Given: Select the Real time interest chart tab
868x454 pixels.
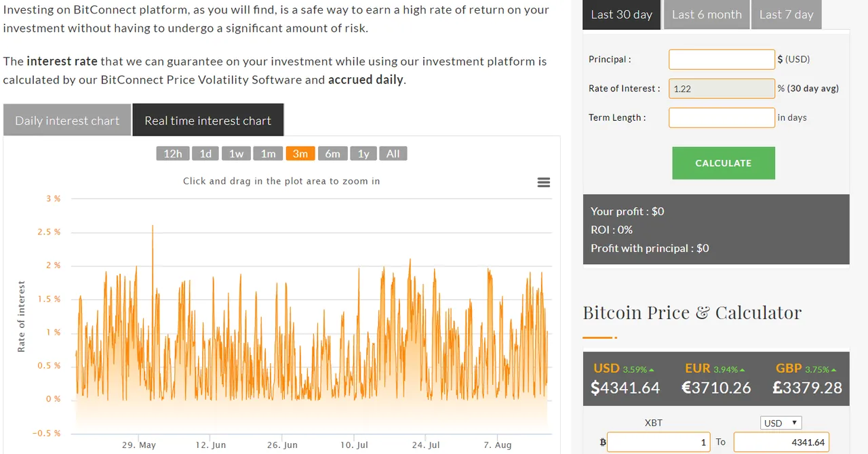Looking at the screenshot, I should 208,121.
